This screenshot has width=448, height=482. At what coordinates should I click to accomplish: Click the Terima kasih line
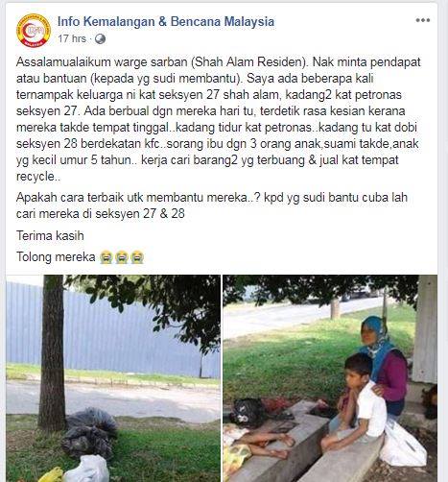(x=50, y=236)
